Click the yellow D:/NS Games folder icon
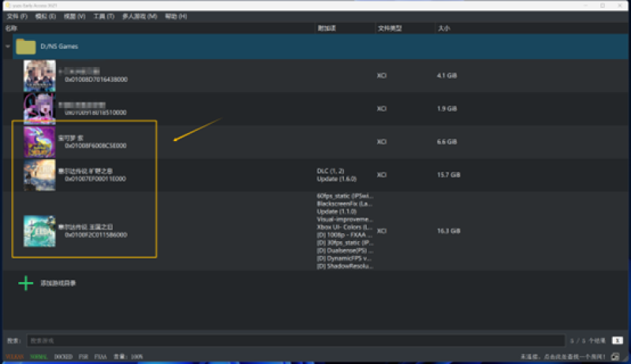631x364 pixels. tap(27, 46)
